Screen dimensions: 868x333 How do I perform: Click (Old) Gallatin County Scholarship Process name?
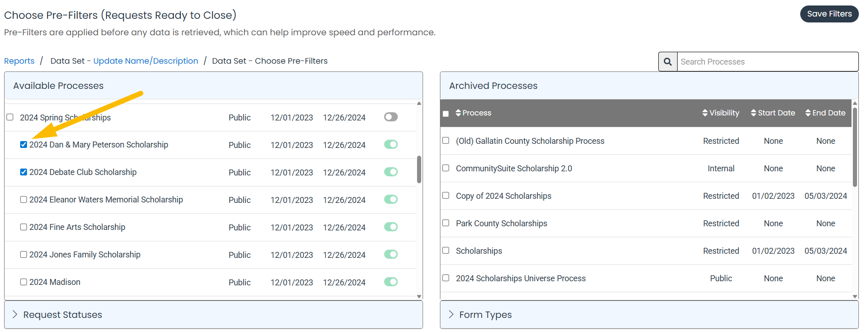point(530,141)
